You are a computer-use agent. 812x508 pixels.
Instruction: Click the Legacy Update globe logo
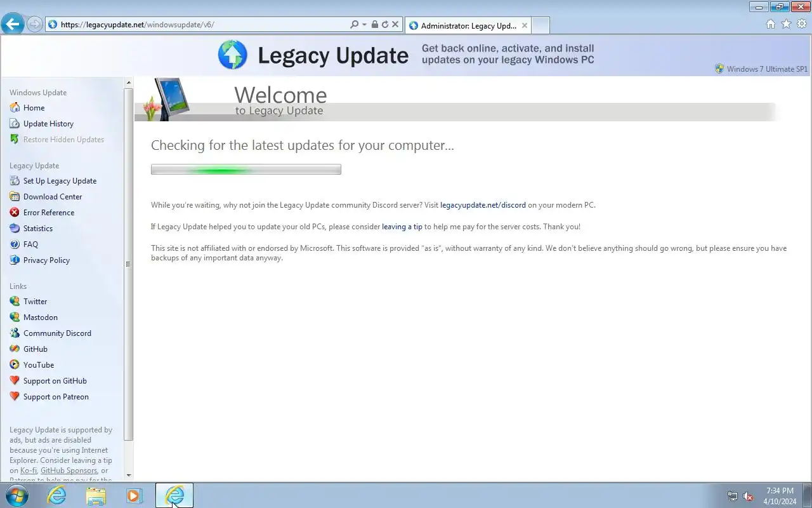pos(233,55)
